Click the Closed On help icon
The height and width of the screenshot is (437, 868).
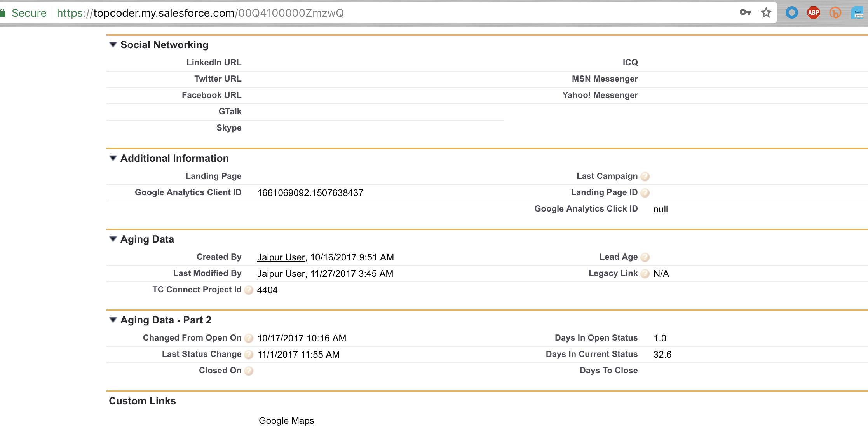point(249,371)
